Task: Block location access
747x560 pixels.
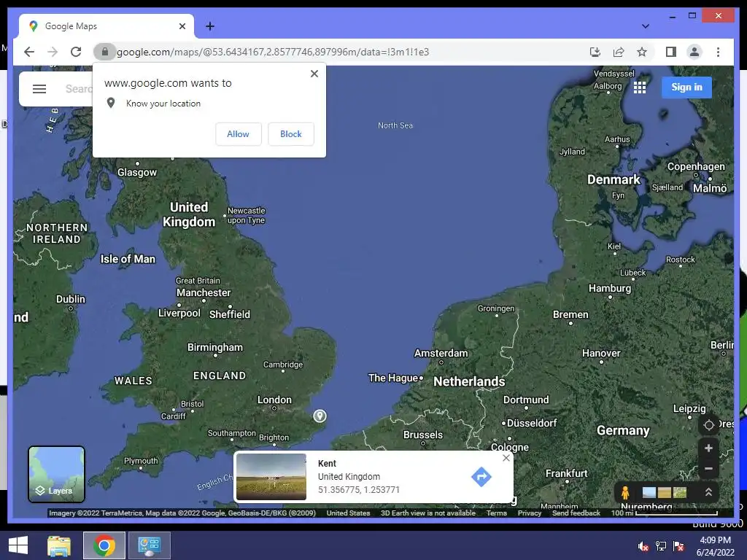Action: 290,134
